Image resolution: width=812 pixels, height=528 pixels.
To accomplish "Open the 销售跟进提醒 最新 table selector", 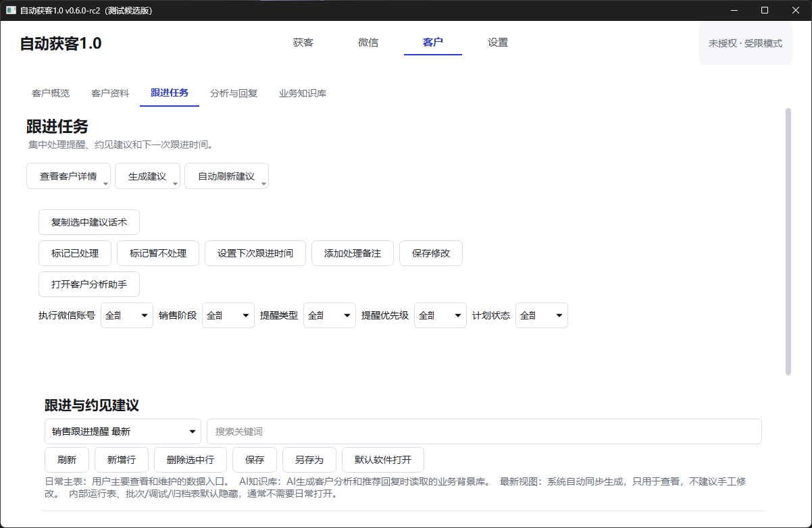I will (123, 431).
